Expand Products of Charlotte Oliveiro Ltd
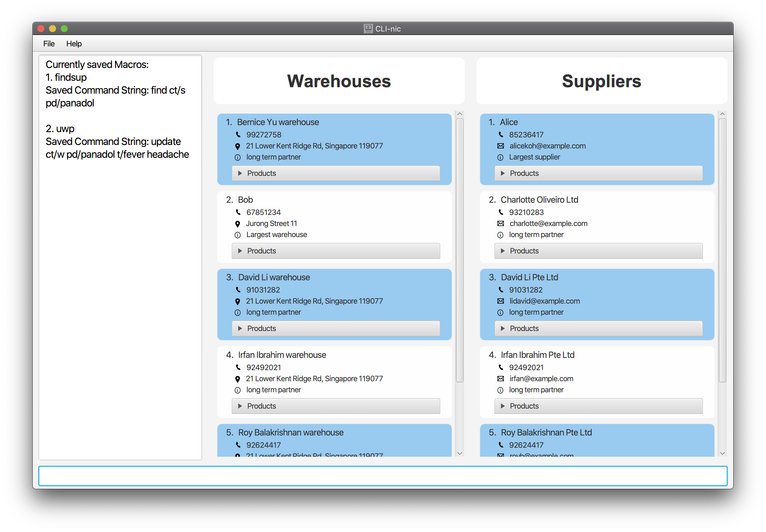 [x=598, y=251]
